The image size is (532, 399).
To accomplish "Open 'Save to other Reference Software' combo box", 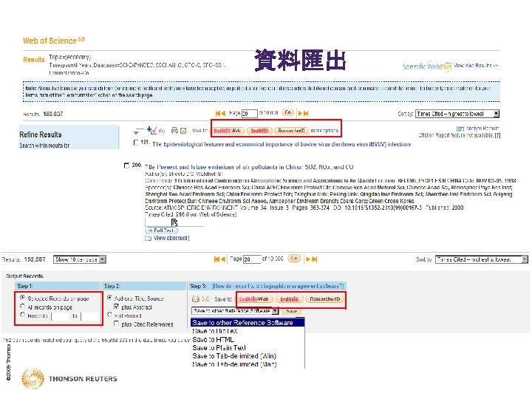I will [235, 311].
